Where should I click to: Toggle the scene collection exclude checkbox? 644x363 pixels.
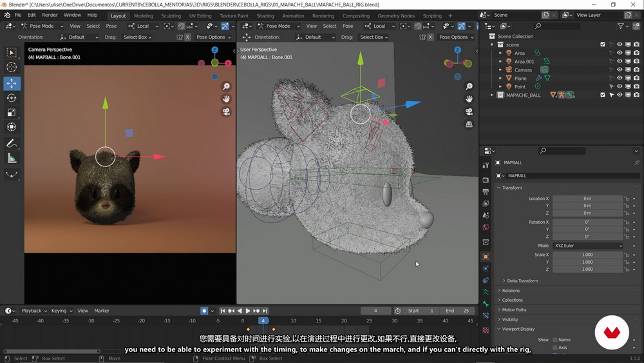pos(603,44)
